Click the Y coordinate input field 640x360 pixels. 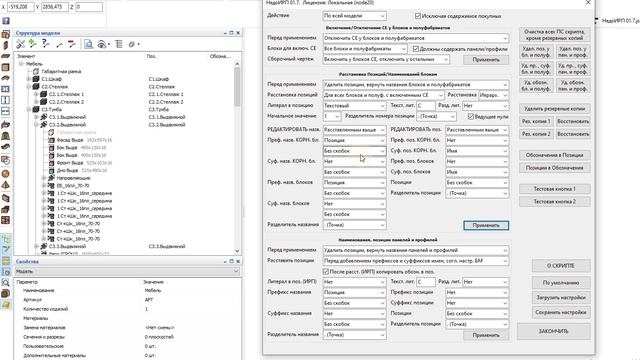pyautogui.click(x=55, y=7)
